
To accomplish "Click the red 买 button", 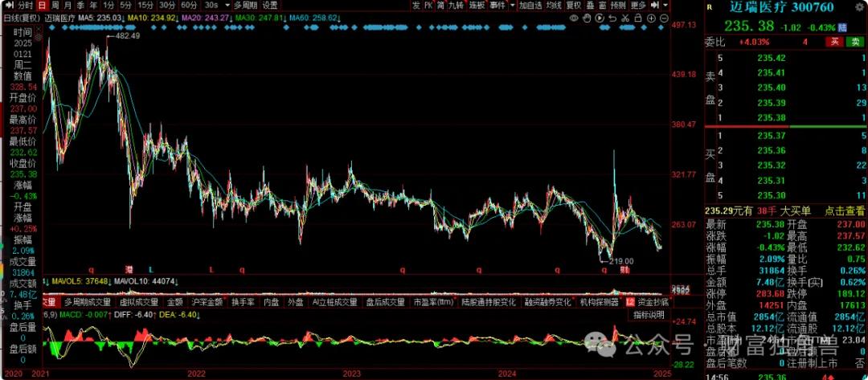I will point(835,42).
